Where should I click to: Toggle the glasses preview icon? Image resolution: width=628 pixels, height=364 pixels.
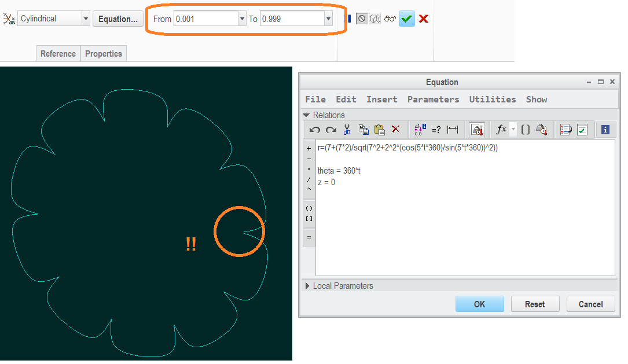coord(390,19)
